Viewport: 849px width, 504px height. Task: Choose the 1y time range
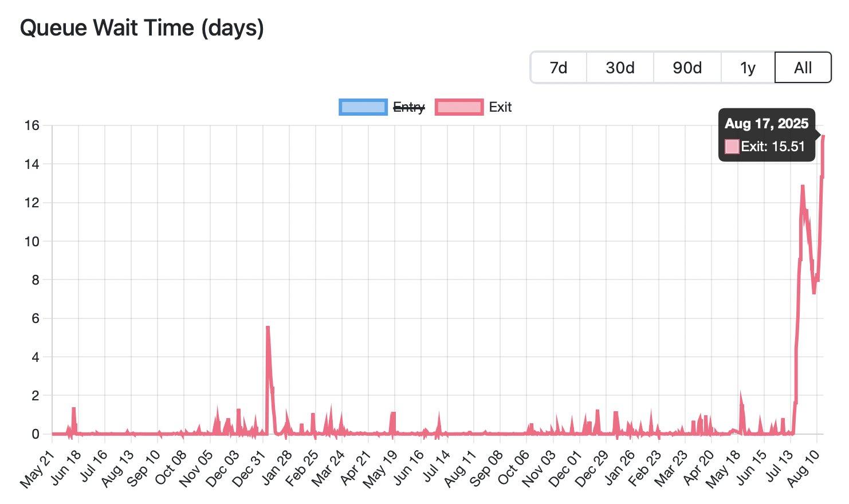click(x=748, y=68)
